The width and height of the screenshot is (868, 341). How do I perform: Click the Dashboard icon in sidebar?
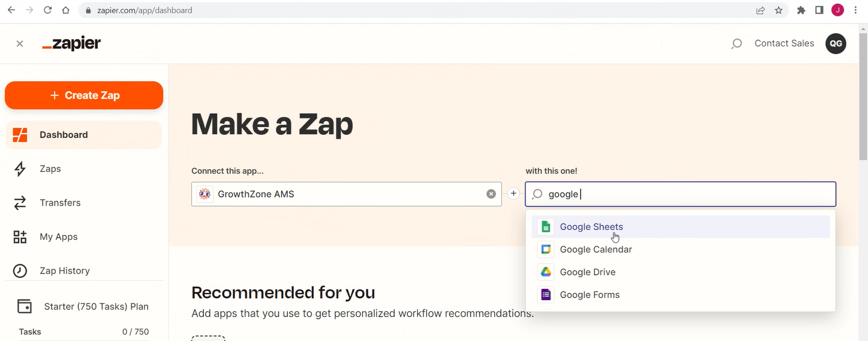pyautogui.click(x=20, y=135)
